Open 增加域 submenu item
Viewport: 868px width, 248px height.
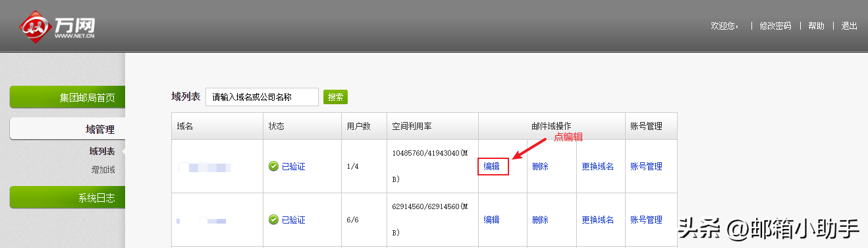[103, 170]
